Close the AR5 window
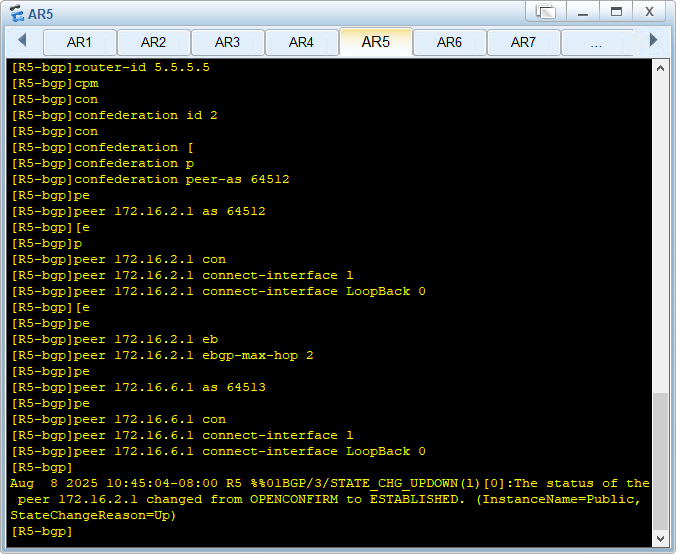Image resolution: width=676 pixels, height=554 pixels. coord(650,12)
